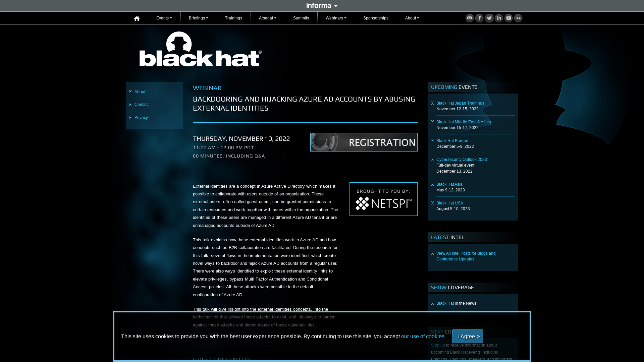This screenshot has height=362, width=644.
Task: Click the Registration banner
Action: pos(364,142)
